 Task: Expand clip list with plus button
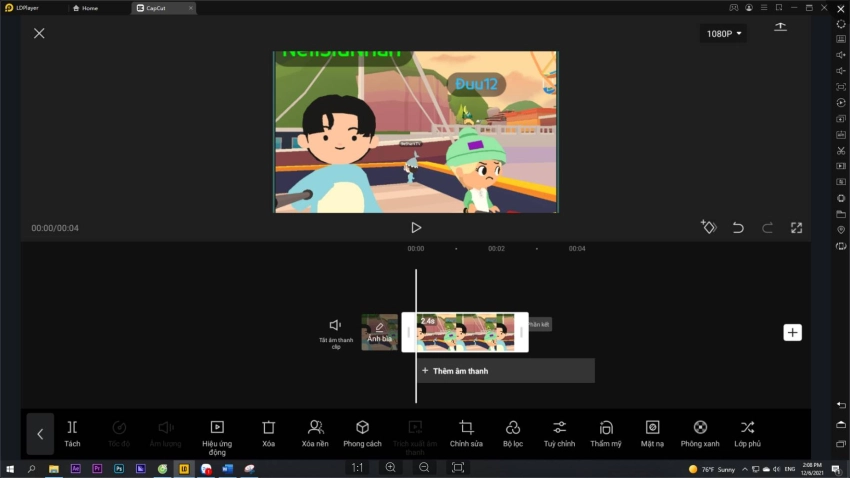click(792, 332)
